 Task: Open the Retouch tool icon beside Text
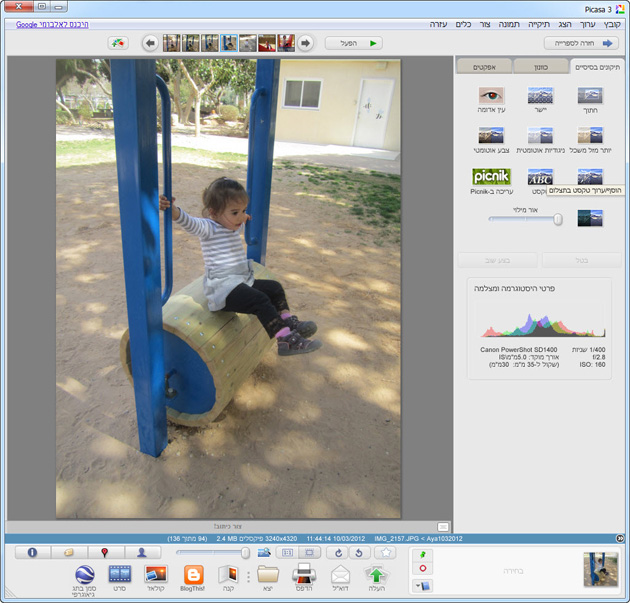(590, 176)
